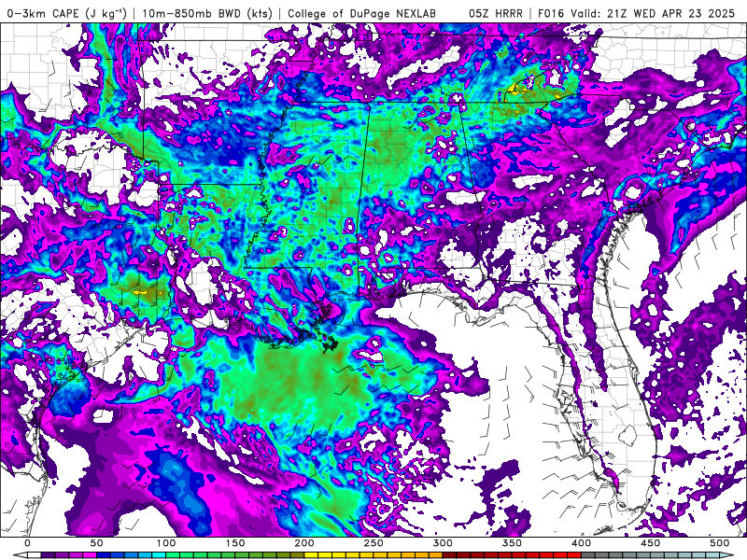Click the '05Z HRRR' model run label

496,13
